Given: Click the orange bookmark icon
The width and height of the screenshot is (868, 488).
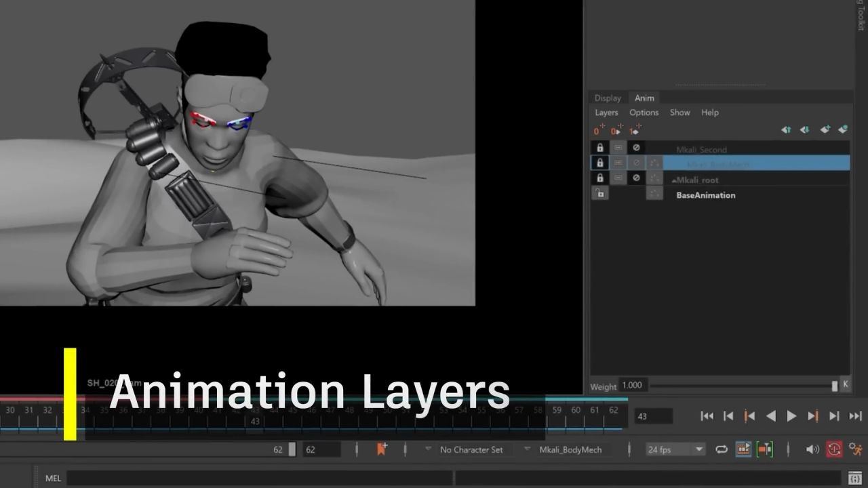Looking at the screenshot, I should tap(381, 449).
